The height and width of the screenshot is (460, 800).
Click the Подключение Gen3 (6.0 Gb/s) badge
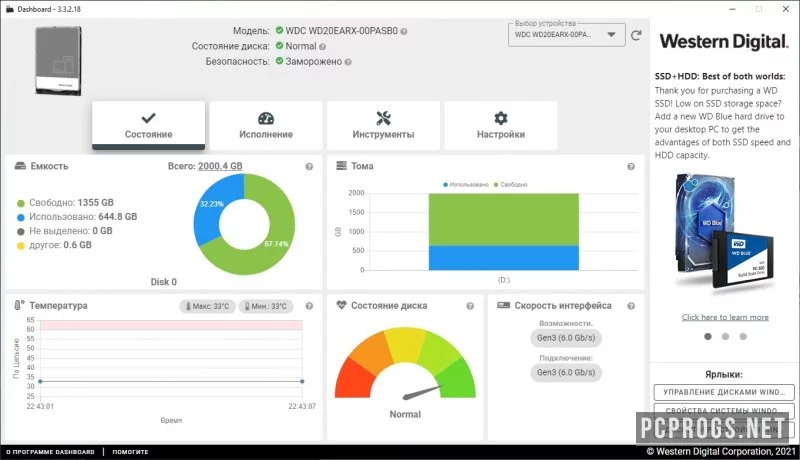point(566,372)
